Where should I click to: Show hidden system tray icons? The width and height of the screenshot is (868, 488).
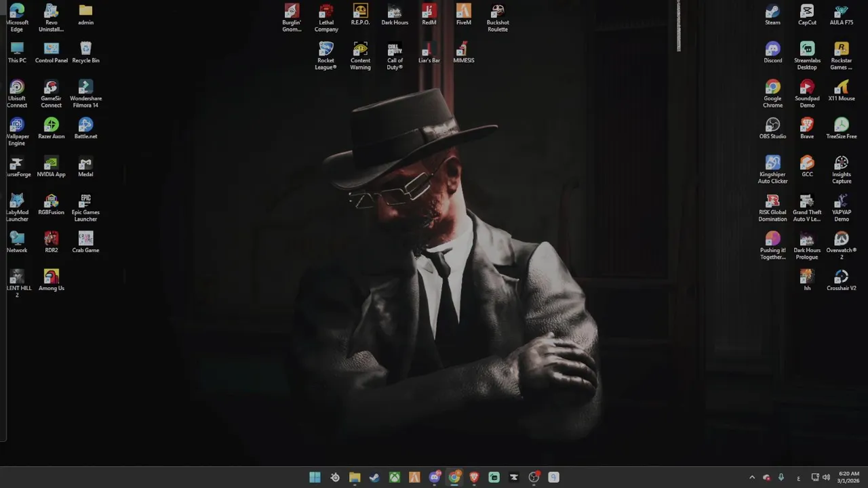(x=751, y=477)
